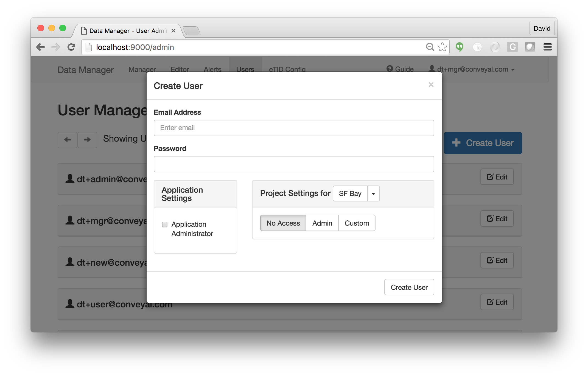
Task: Click the Application Settings panel heading
Action: (182, 194)
